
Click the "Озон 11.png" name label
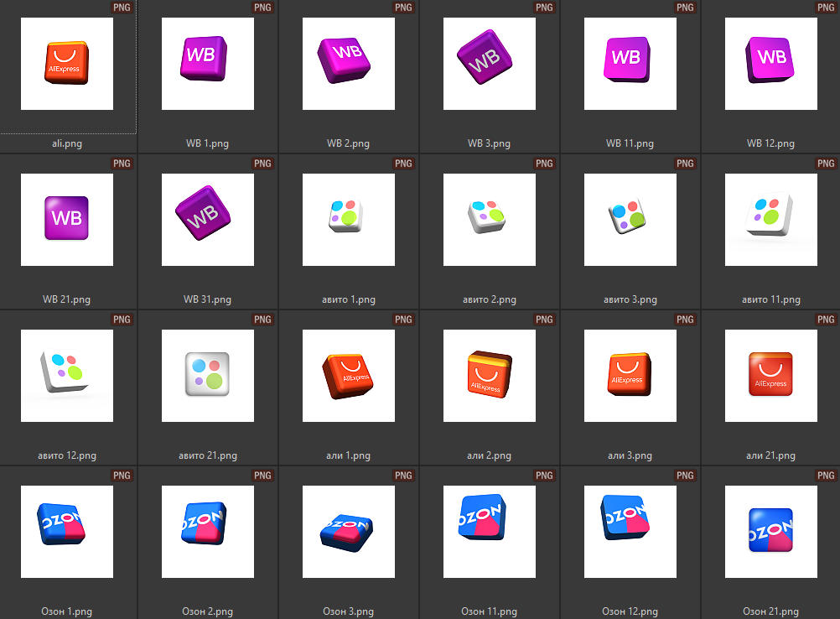[489, 611]
